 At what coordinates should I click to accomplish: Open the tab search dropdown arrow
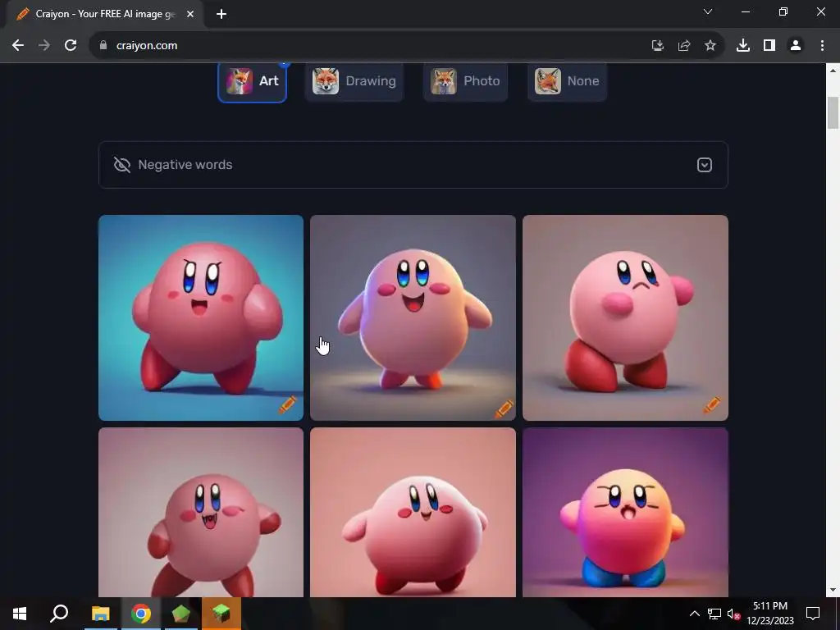point(708,11)
